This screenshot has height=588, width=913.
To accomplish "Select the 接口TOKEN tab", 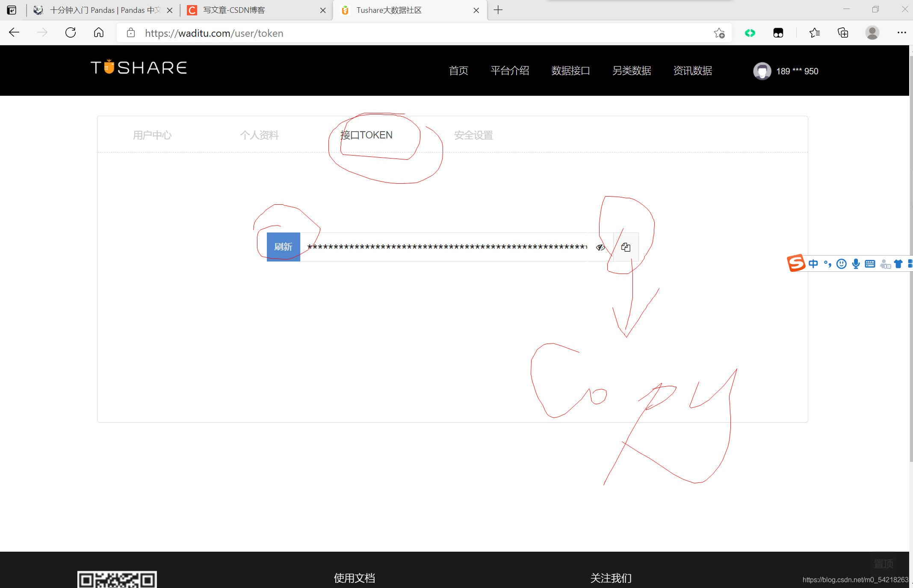I will 366,135.
